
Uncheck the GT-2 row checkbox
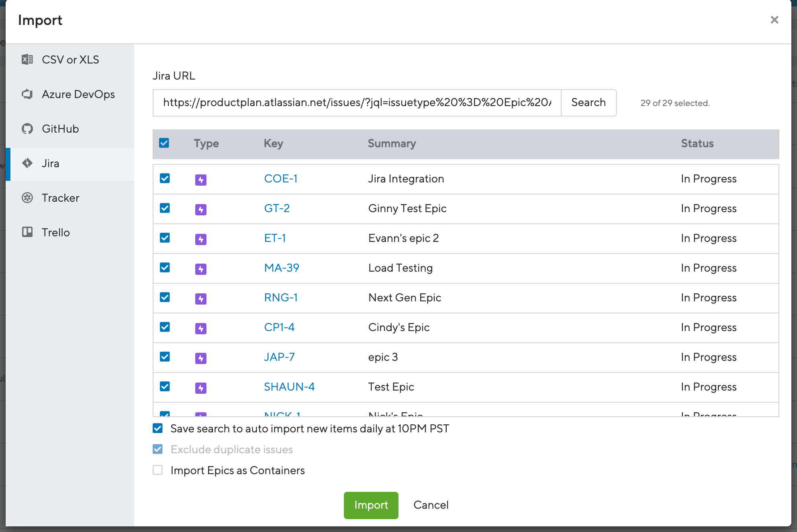(x=165, y=209)
